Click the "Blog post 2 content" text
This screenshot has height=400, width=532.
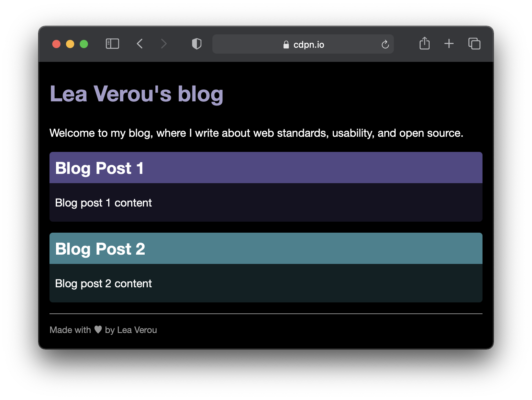click(x=103, y=284)
